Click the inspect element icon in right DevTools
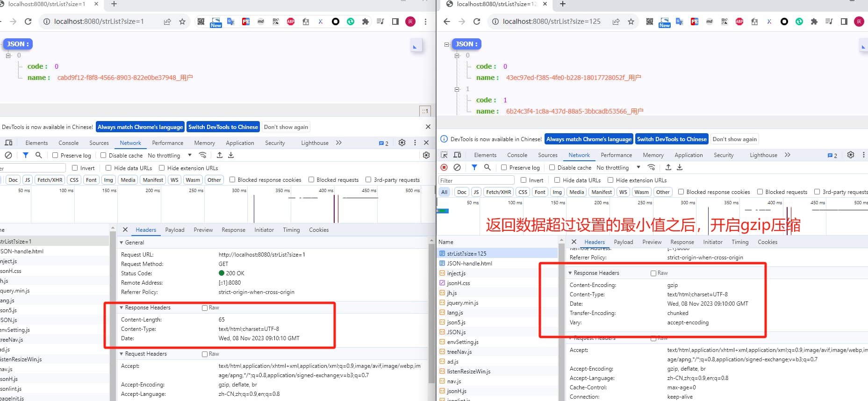 tap(444, 155)
